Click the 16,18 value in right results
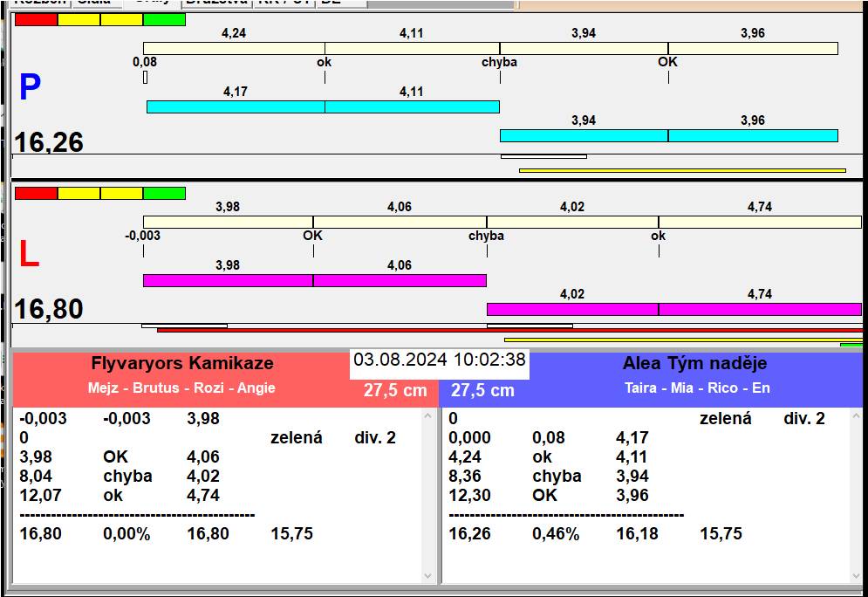The width and height of the screenshot is (868, 597). [x=637, y=533]
